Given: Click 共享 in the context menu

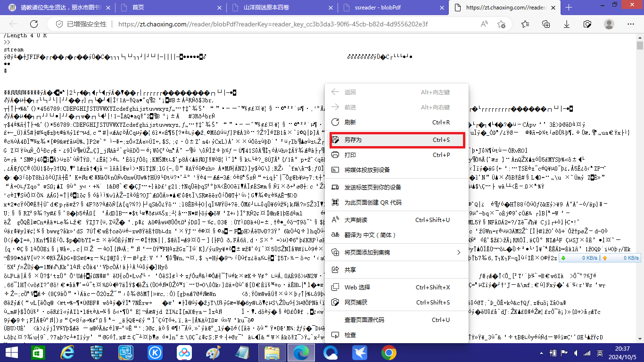Looking at the screenshot, I should tap(396, 270).
